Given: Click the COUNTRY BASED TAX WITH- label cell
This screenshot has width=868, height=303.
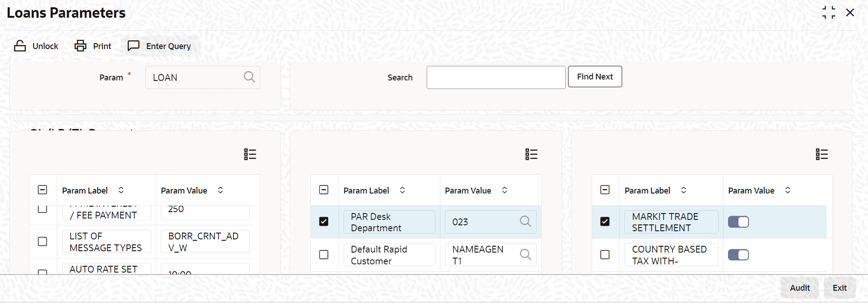Looking at the screenshot, I should [x=671, y=255].
